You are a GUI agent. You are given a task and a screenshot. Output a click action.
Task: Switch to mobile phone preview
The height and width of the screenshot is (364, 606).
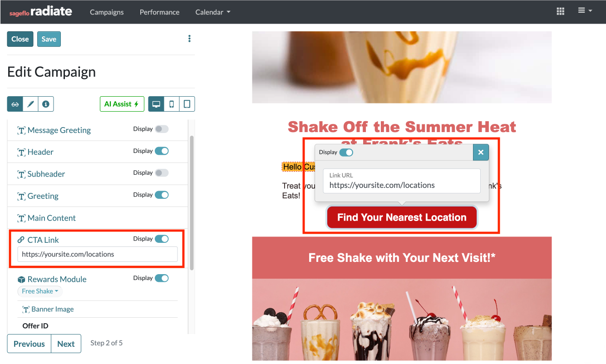(x=172, y=104)
